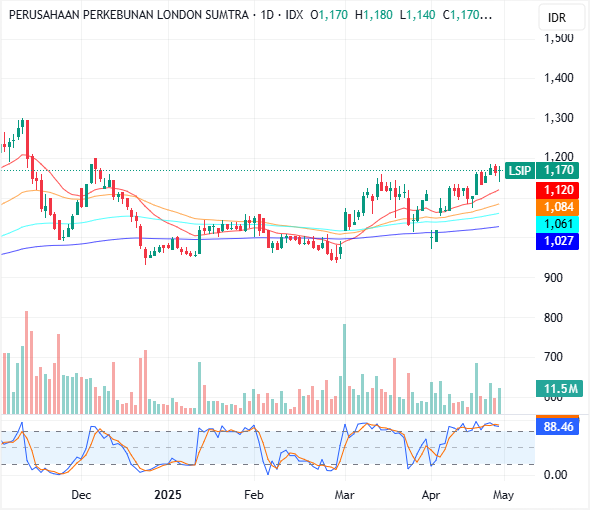Click the C1,170 close value

coord(467,15)
